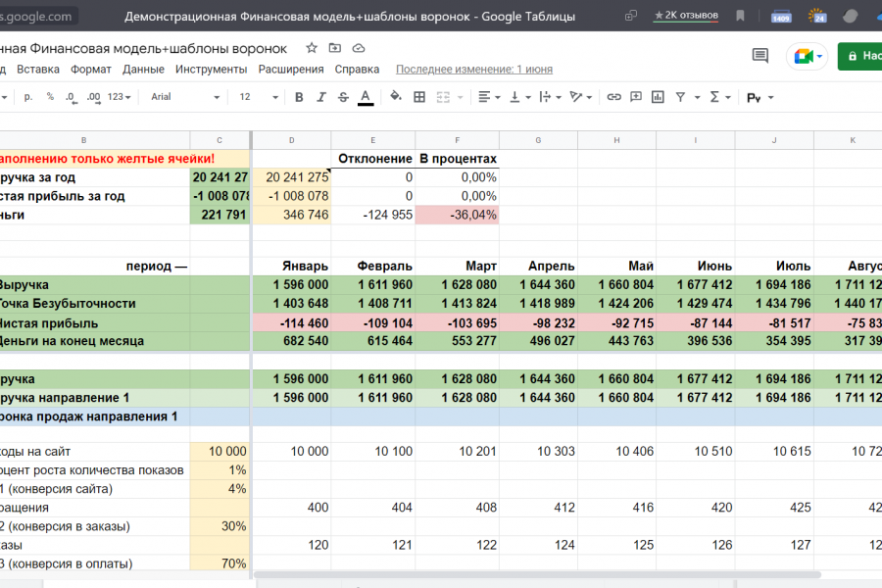
Task: Open the text color picker
Action: (366, 97)
